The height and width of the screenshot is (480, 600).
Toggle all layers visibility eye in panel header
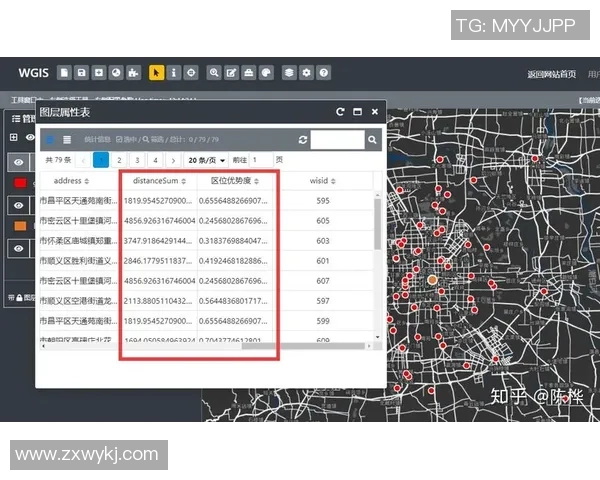tap(30, 137)
